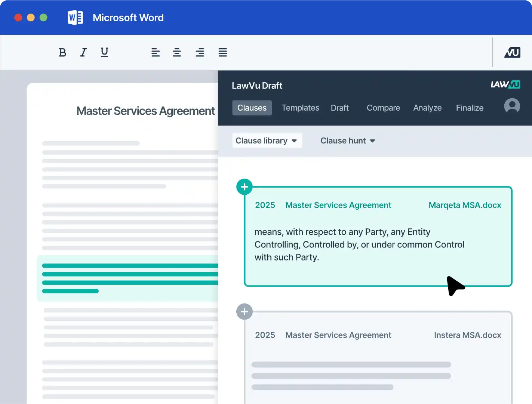Center align the text

point(177,53)
